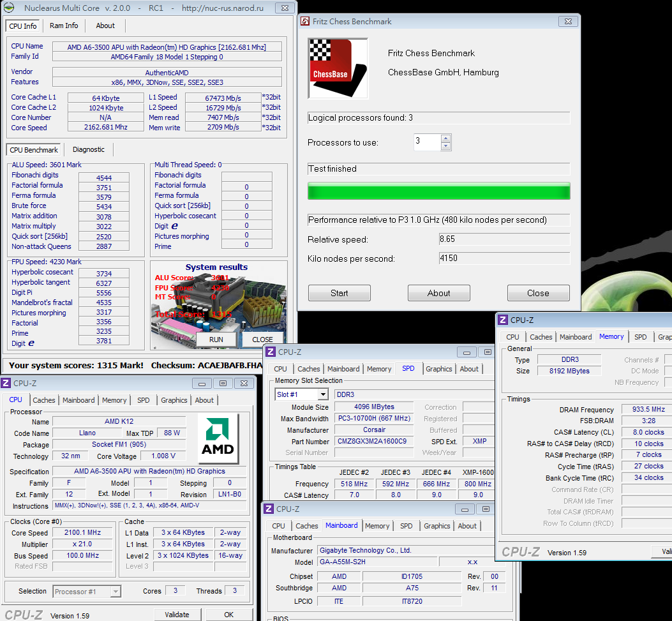
Task: Click the Fibonachi digits ALU score 4544
Action: (x=104, y=178)
